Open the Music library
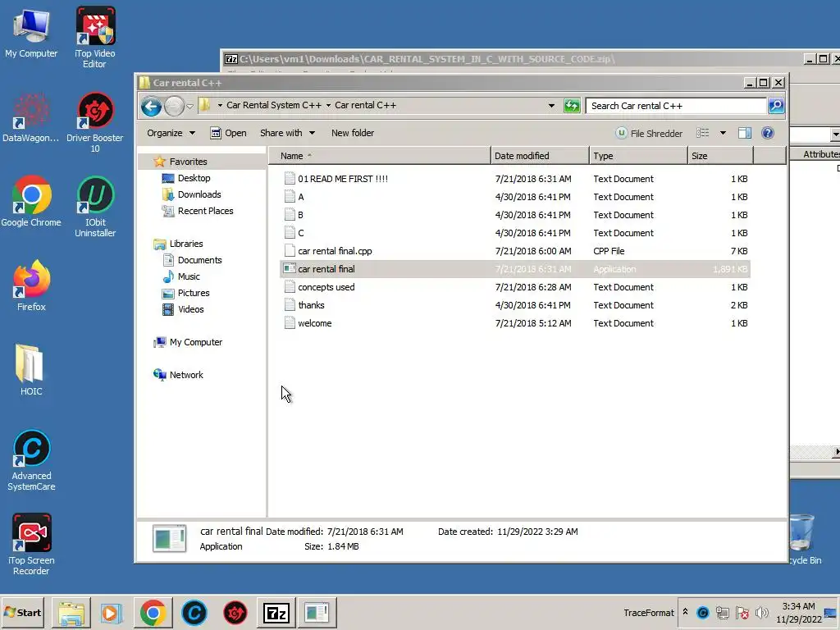The height and width of the screenshot is (630, 840). tap(189, 276)
